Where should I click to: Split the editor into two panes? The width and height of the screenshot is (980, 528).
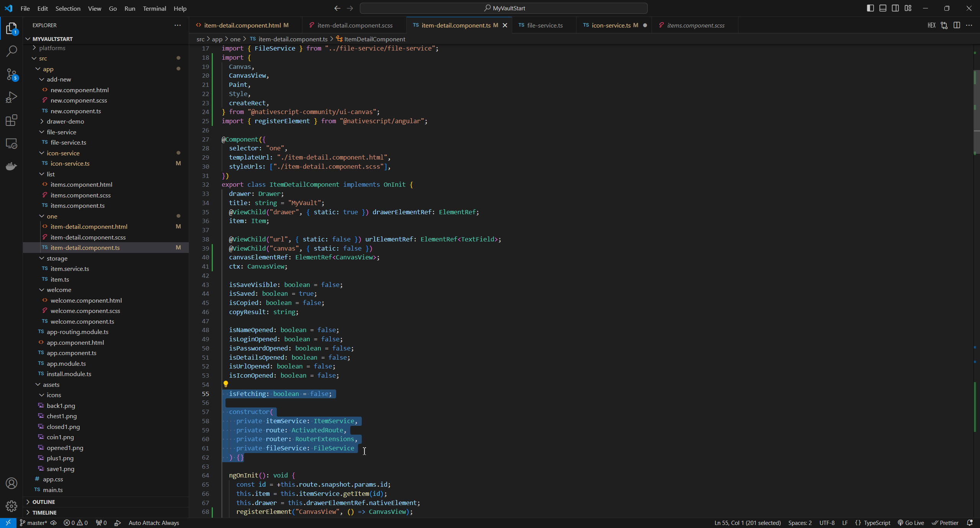pyautogui.click(x=957, y=25)
